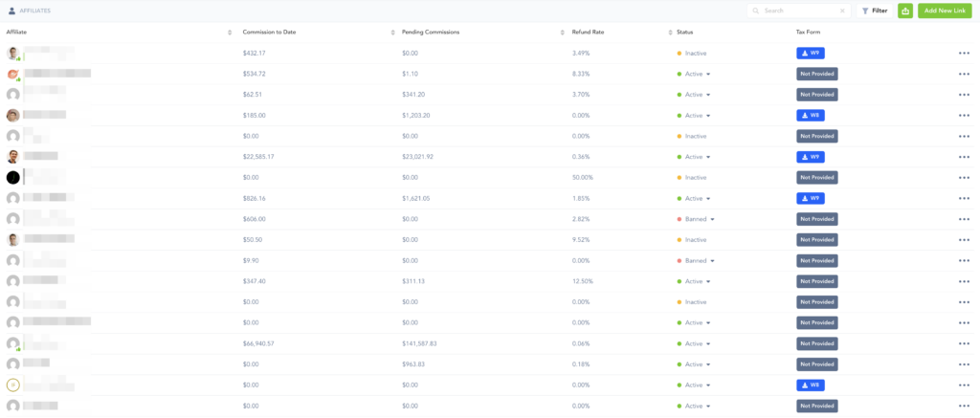980x418 pixels.
Task: Expand Banned status dropdown in the $606.00 row
Action: click(712, 219)
